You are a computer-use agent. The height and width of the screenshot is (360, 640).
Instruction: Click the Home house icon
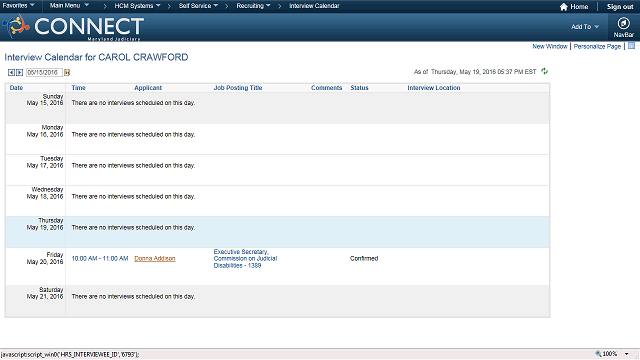click(564, 7)
